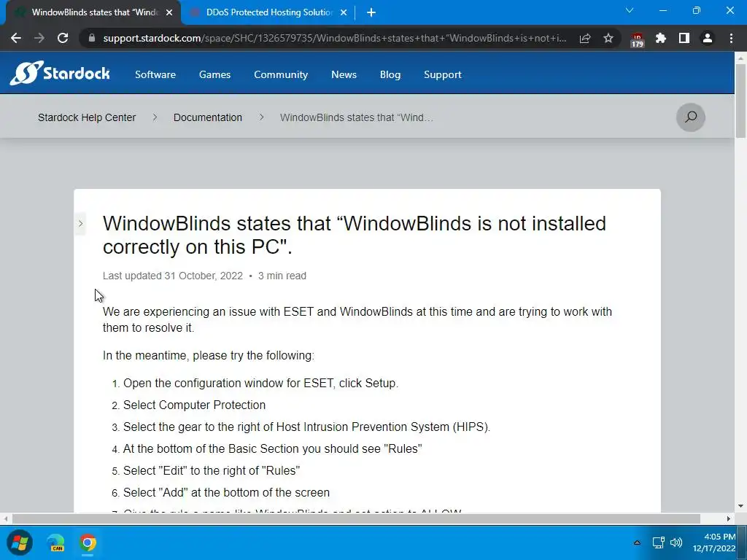Bookmark this page with the star
The image size is (747, 560).
coord(608,38)
